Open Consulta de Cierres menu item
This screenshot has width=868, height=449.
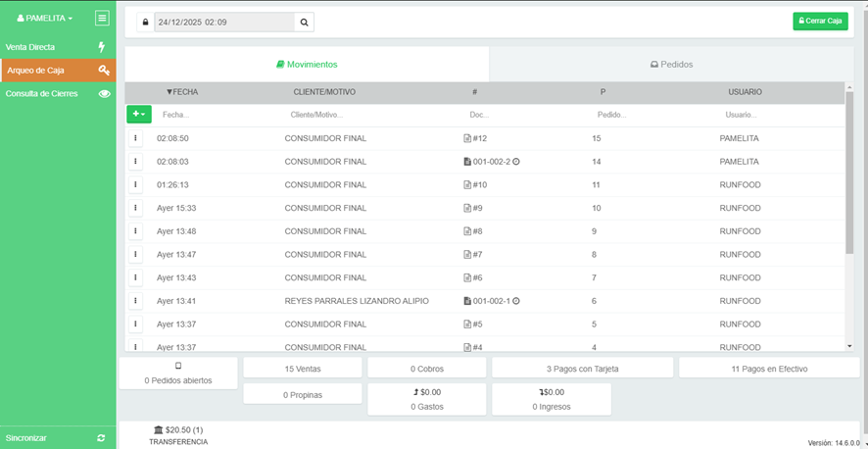click(x=58, y=93)
